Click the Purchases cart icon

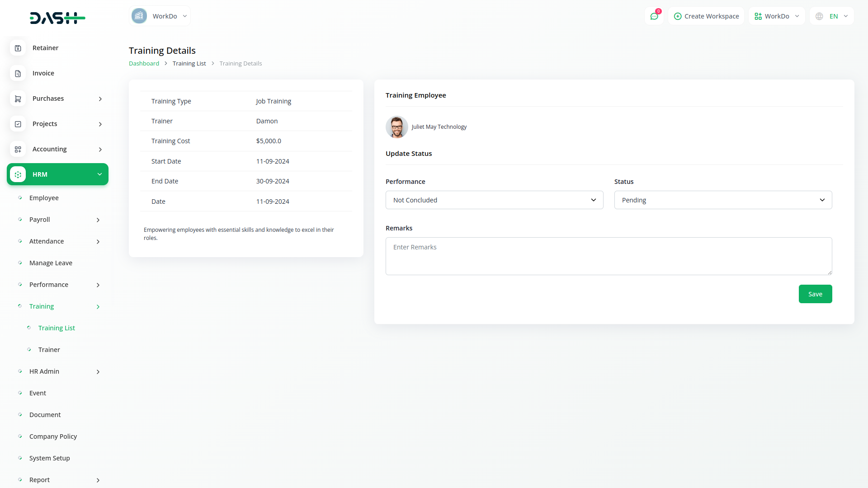coord(18,99)
